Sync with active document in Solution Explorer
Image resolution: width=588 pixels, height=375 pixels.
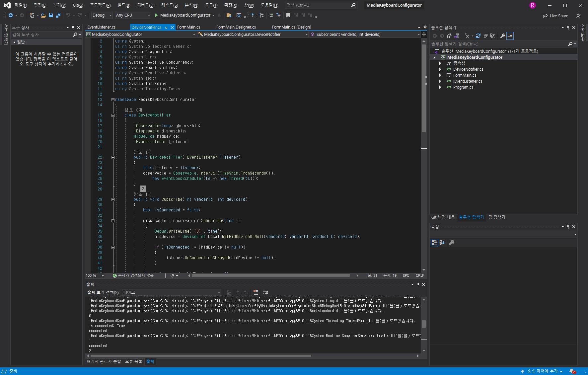pos(478,36)
